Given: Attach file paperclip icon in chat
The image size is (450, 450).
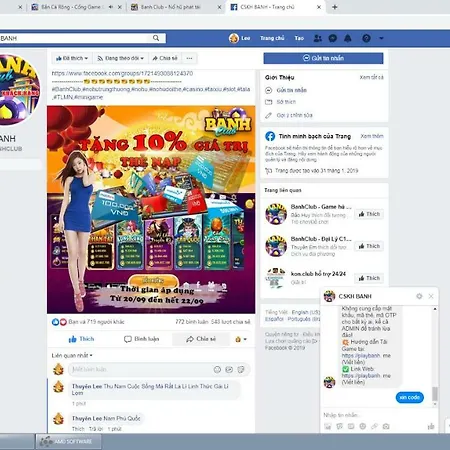Looking at the screenshot, I should [374, 426].
